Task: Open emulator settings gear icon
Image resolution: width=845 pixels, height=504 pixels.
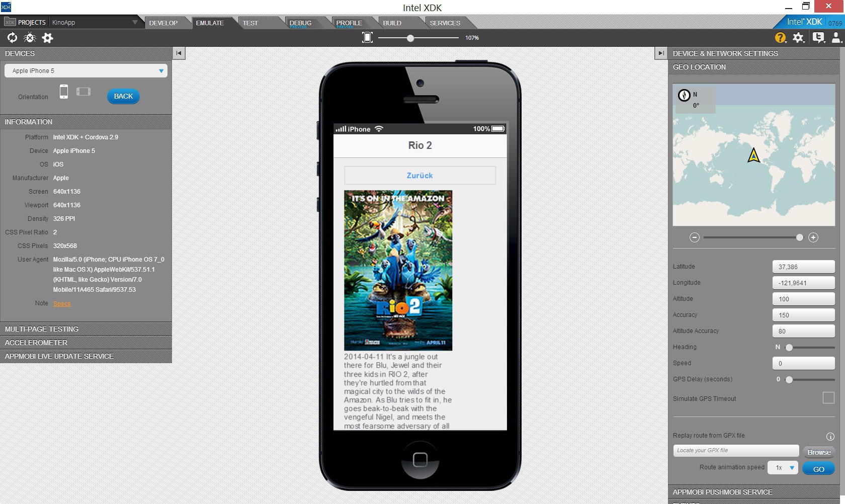Action: pos(47,38)
